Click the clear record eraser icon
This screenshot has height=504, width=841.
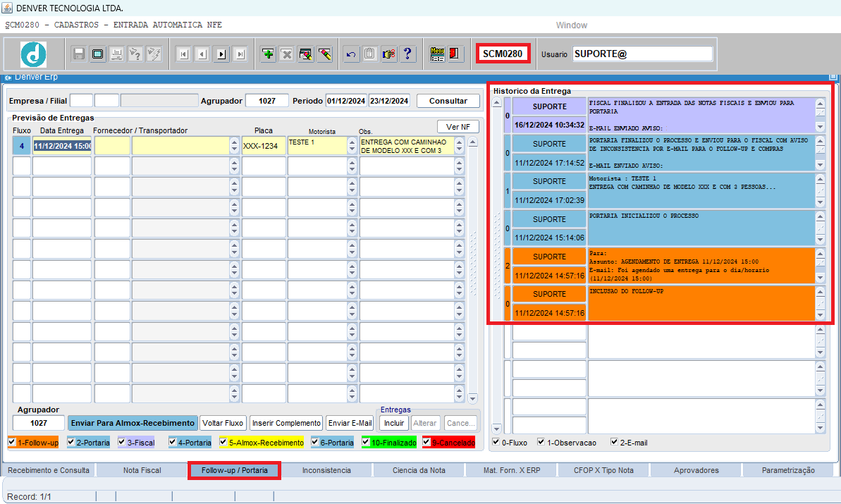(324, 54)
